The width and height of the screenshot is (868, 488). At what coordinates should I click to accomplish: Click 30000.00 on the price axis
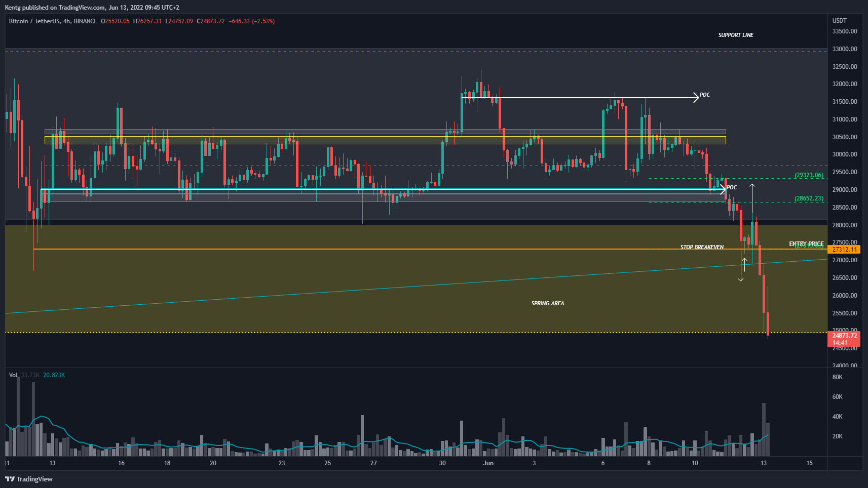pyautogui.click(x=845, y=154)
